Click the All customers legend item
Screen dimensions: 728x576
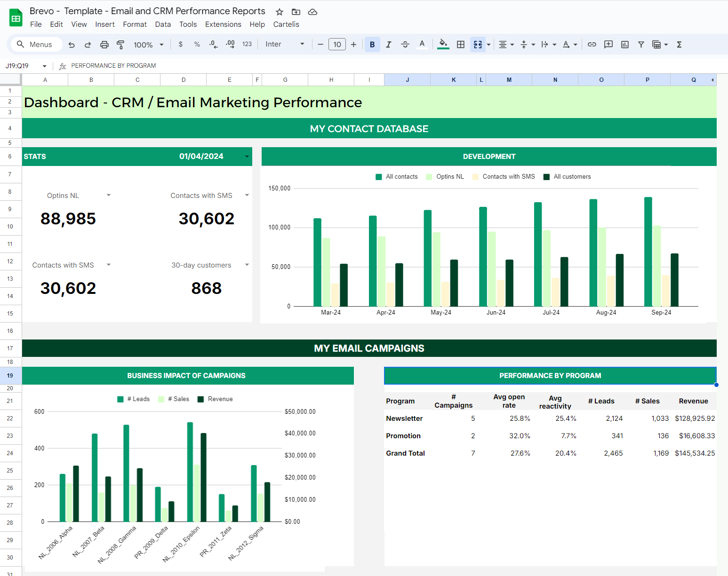click(567, 177)
